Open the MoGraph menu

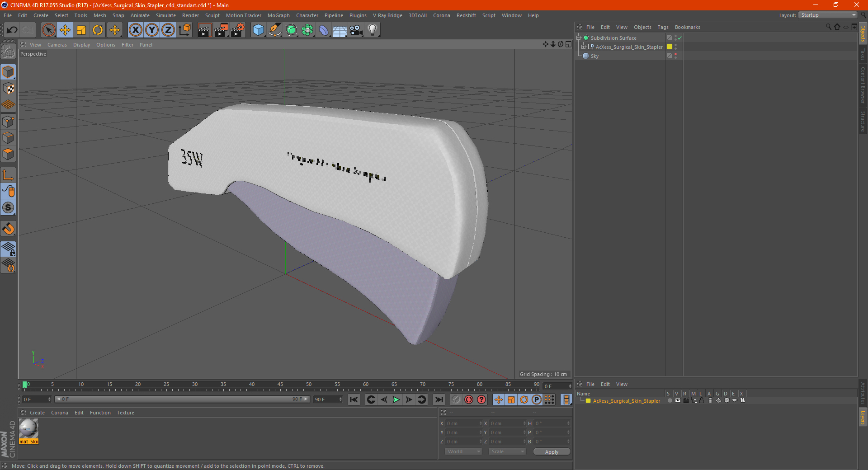coord(278,15)
